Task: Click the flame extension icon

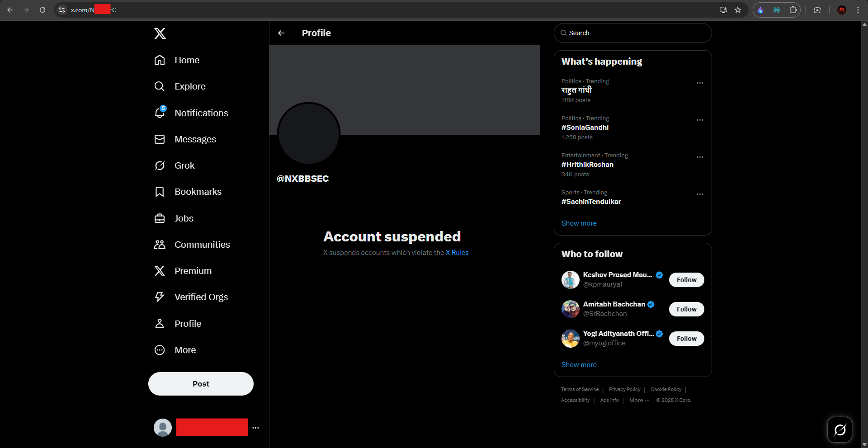Action: pyautogui.click(x=760, y=10)
